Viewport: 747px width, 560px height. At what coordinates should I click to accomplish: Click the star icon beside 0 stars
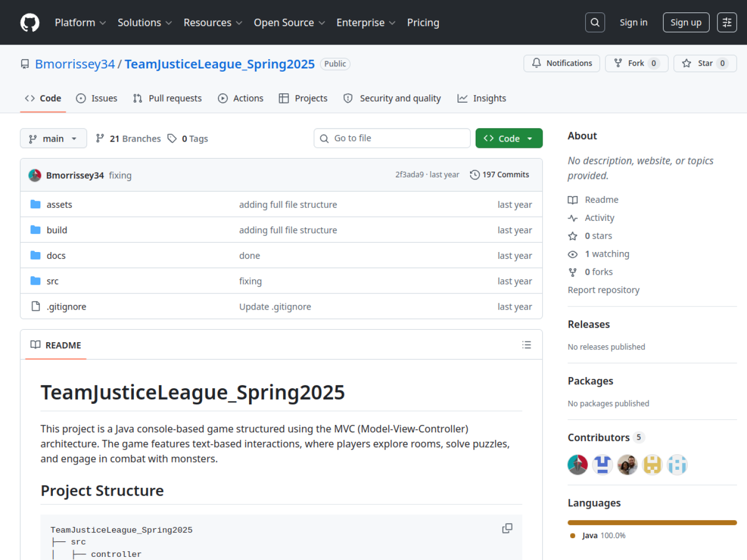[573, 236]
